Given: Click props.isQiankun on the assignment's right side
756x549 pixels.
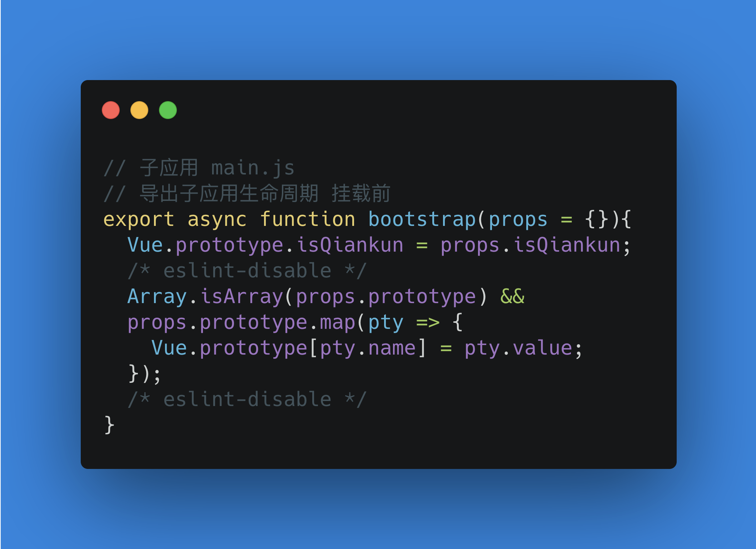Looking at the screenshot, I should tap(530, 245).
